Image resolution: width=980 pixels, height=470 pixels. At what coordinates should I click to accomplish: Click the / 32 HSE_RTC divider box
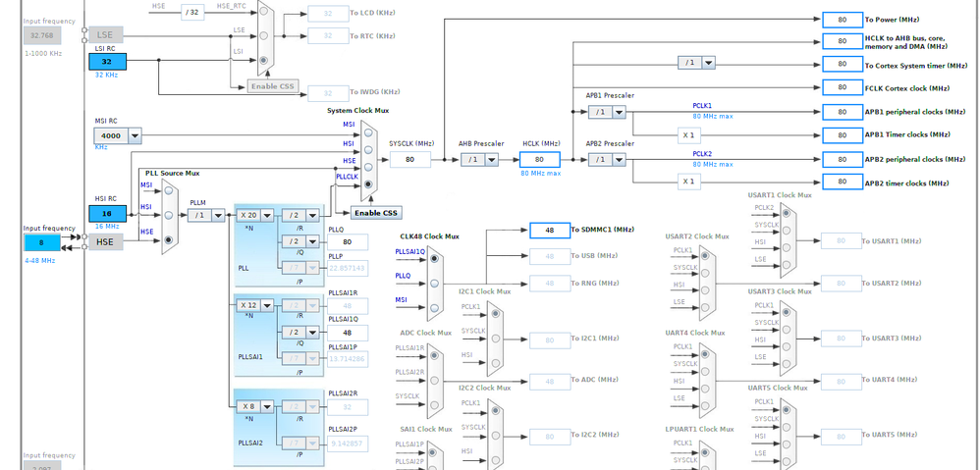192,12
